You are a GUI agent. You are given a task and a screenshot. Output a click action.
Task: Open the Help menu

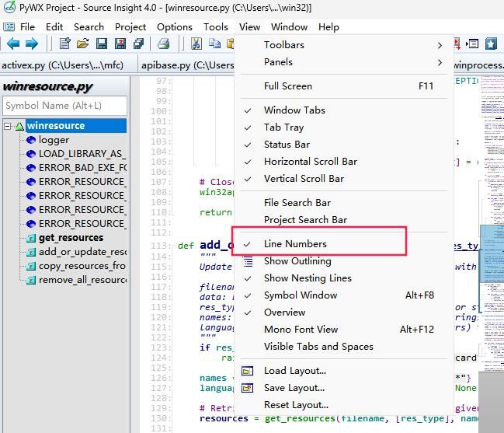click(x=328, y=27)
